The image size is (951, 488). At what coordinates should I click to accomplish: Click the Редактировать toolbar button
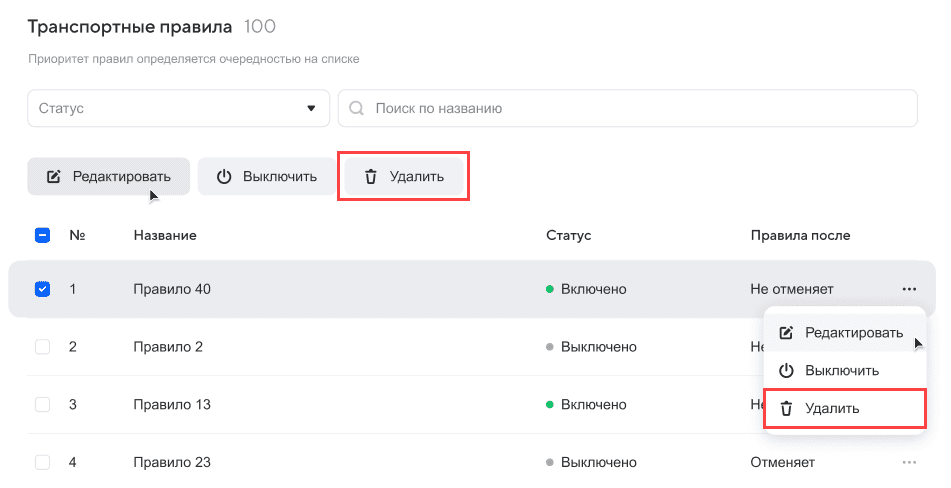click(x=109, y=176)
